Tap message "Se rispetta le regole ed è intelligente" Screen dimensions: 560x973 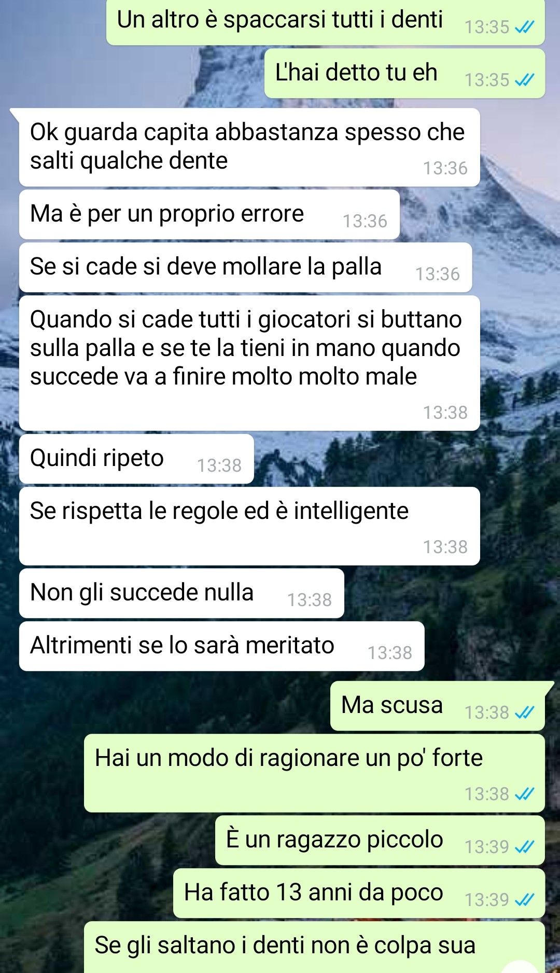coord(249,526)
